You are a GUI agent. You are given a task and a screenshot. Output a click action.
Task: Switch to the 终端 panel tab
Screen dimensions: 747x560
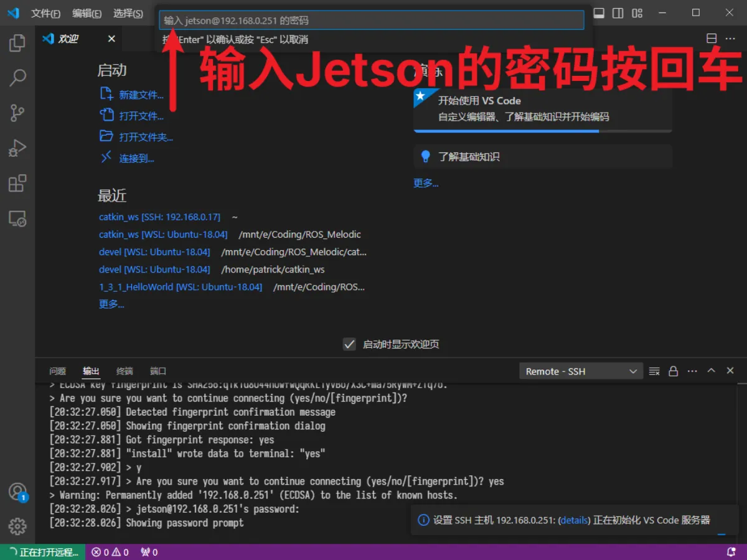[124, 371]
